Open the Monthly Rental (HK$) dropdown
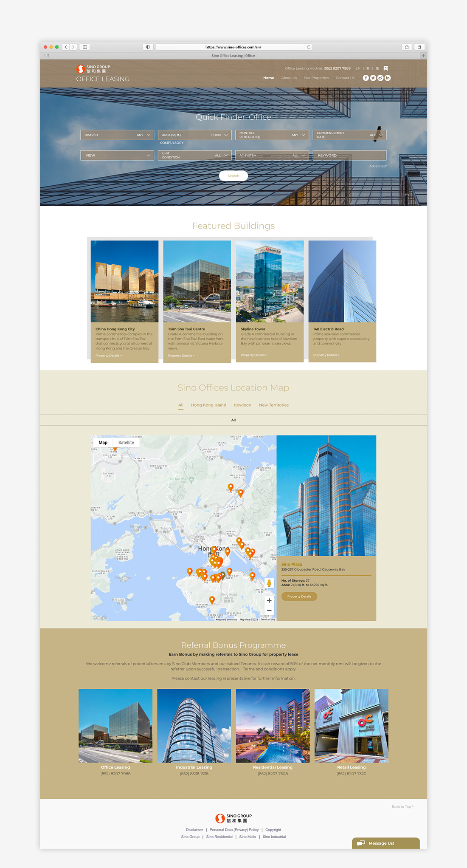The height and width of the screenshot is (868, 467). click(272, 135)
